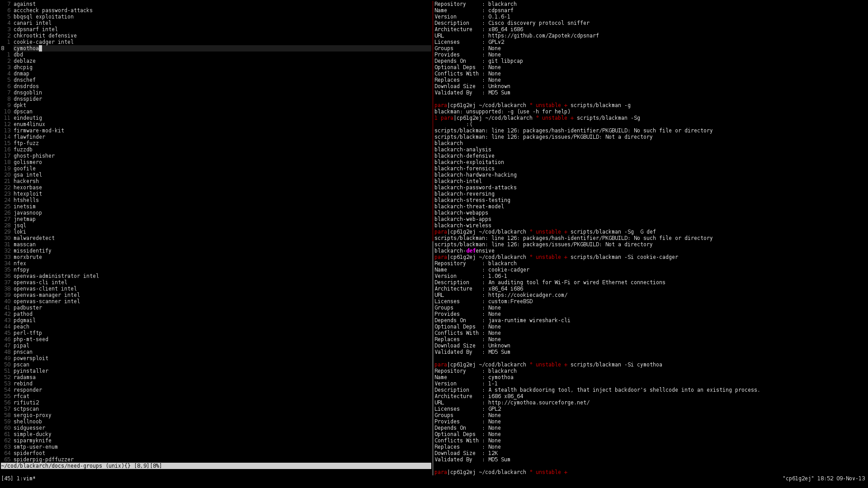Click the 'scripts/blackman -Si cookie-cadger' command
The image size is (868, 488).
tap(624, 257)
